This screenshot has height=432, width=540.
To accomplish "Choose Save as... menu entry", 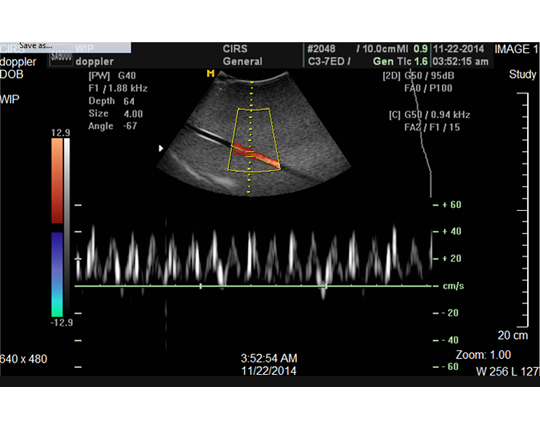I will (x=35, y=45).
